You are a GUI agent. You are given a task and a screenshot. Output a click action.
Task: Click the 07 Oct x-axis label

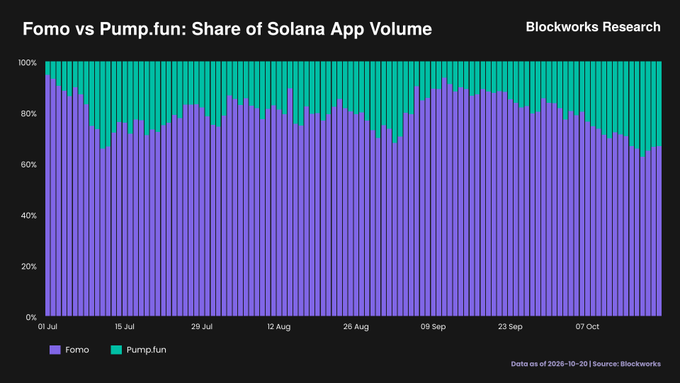point(588,327)
